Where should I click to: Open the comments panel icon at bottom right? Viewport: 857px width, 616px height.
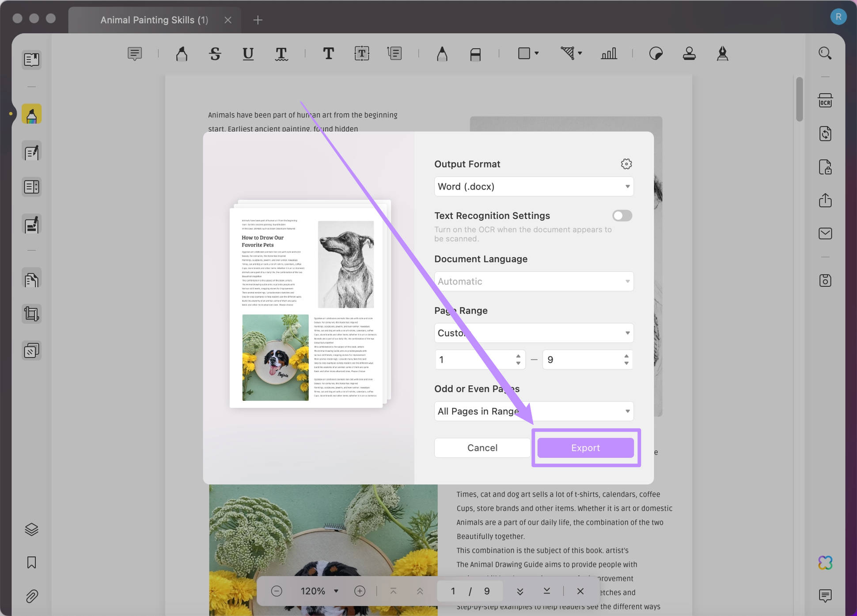825,596
